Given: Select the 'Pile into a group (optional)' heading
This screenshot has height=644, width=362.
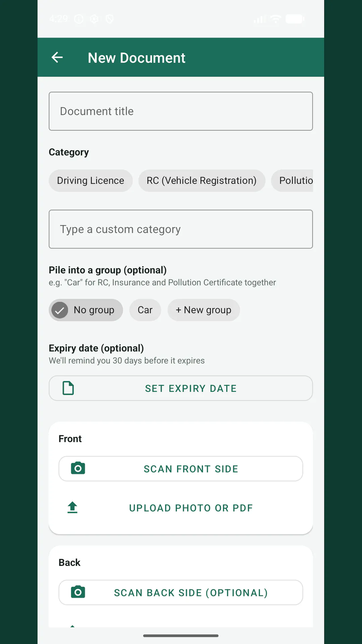Looking at the screenshot, I should 108,270.
